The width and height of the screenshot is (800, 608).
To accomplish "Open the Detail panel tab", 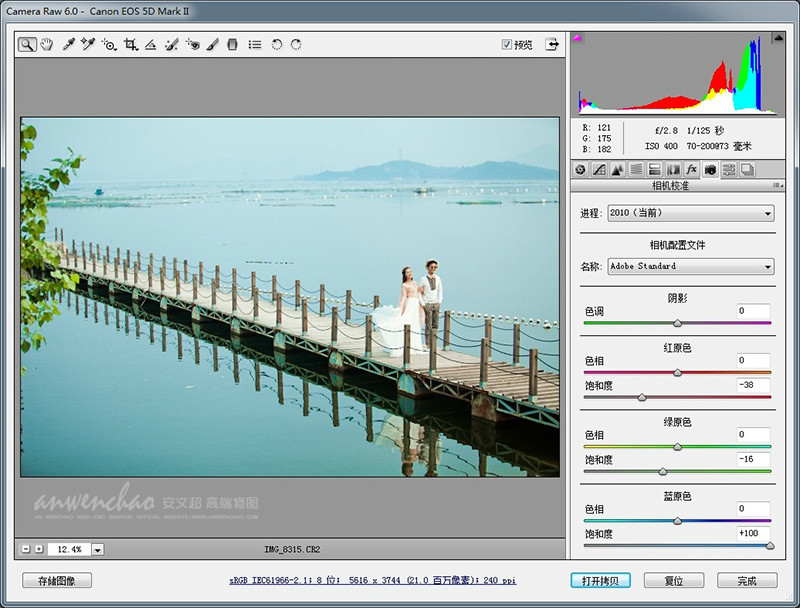I will [x=617, y=169].
